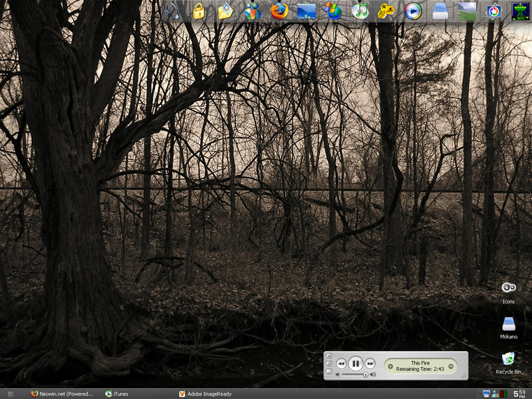Launch the headphones icon in the dock
Image resolution: width=532 pixels, height=399 pixels.
[172, 11]
